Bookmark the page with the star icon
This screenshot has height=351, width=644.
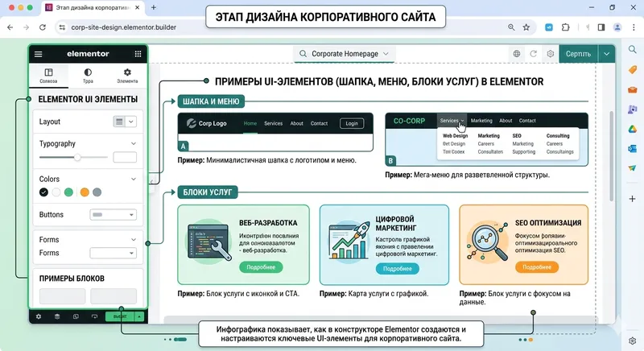pyautogui.click(x=526, y=27)
